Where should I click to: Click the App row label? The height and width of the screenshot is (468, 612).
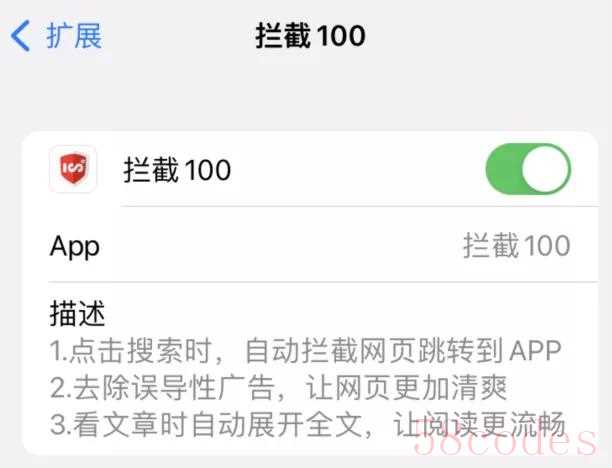click(x=75, y=247)
